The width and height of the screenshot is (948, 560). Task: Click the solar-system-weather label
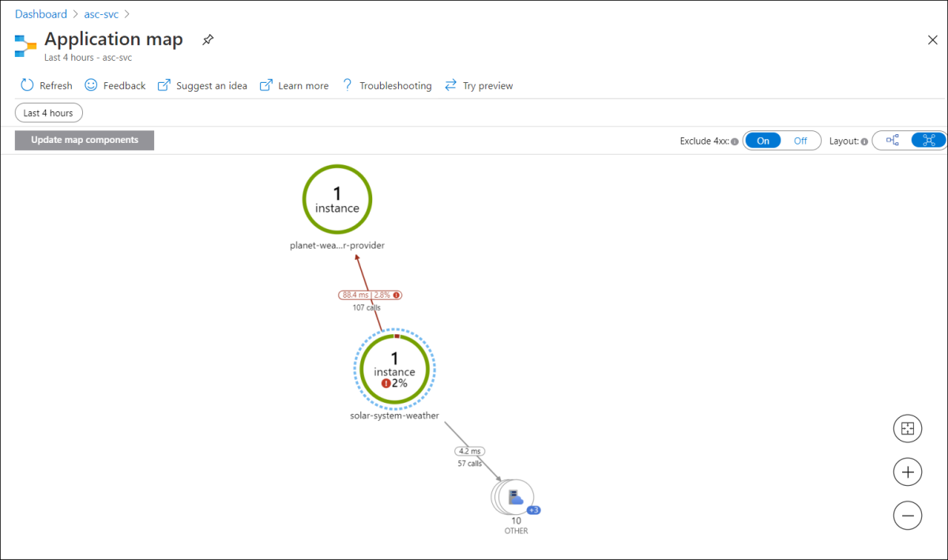click(x=394, y=415)
